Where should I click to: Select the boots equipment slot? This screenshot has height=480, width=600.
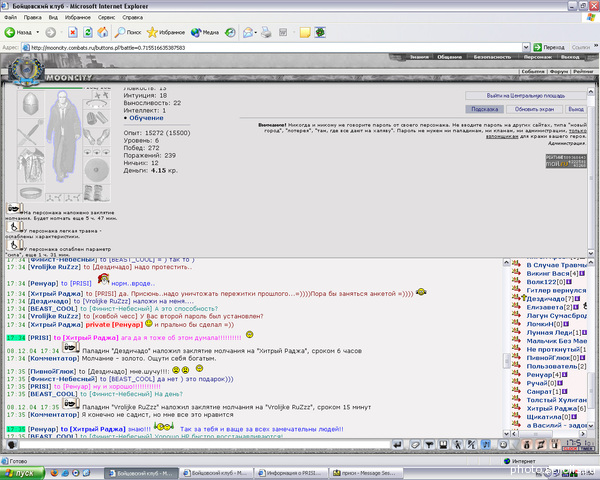[x=97, y=193]
